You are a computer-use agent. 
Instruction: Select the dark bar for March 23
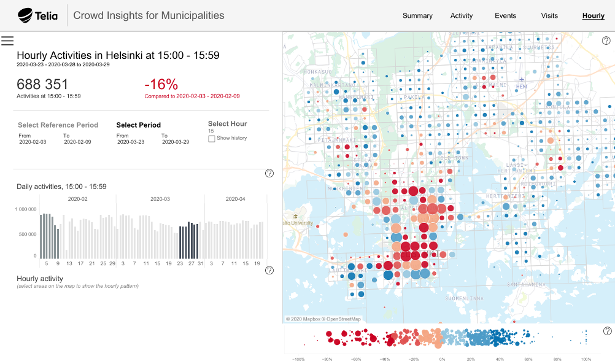(x=180, y=242)
